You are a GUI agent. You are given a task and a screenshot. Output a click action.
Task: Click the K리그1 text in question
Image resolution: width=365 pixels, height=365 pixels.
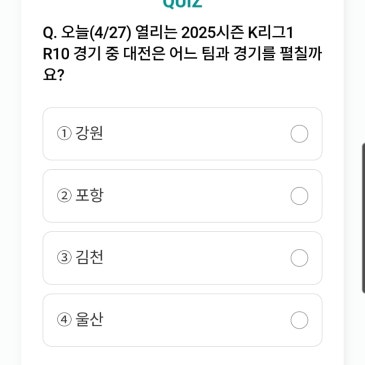pos(271,33)
